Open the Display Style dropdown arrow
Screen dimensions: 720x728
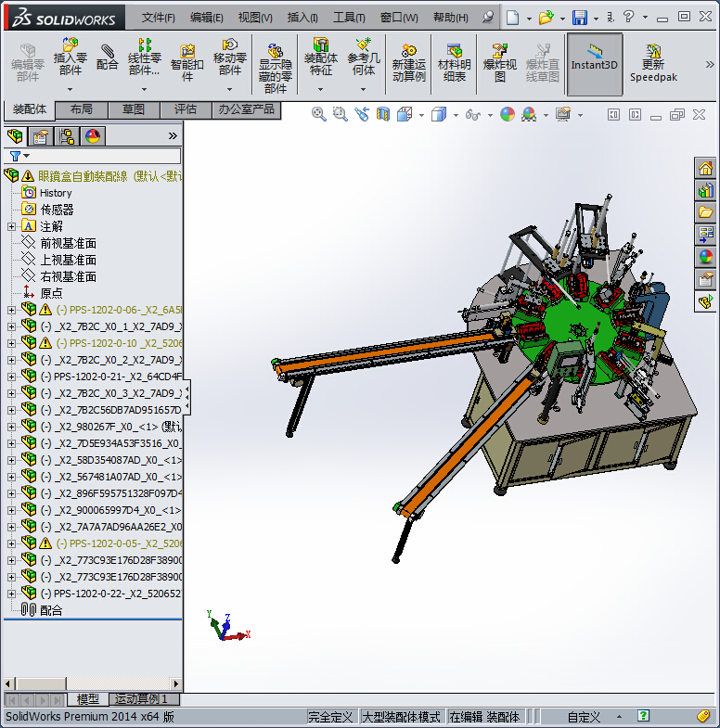456,115
